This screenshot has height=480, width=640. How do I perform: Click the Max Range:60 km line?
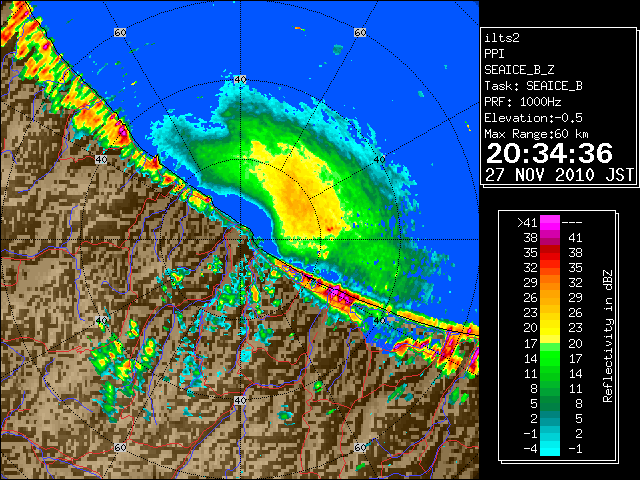[537, 134]
